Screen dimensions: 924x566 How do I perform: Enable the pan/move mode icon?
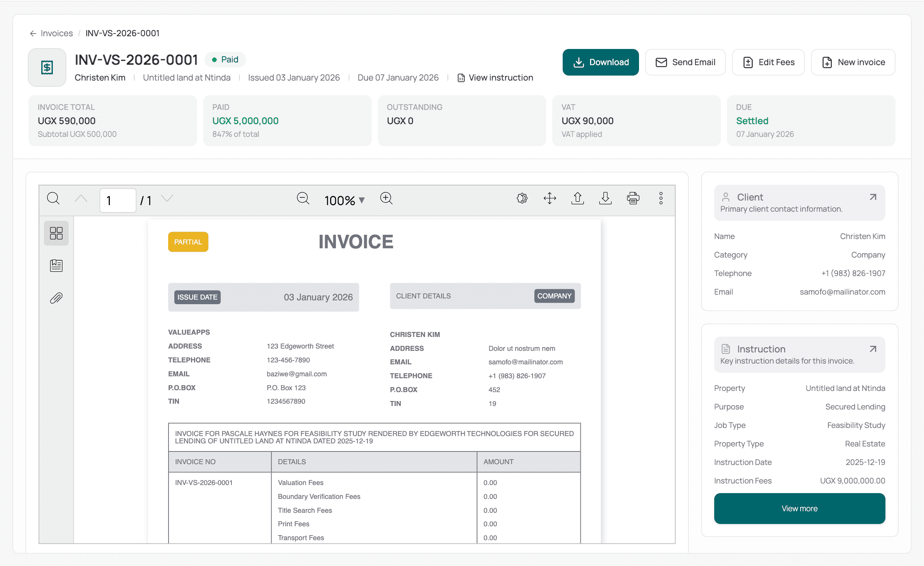click(x=550, y=199)
